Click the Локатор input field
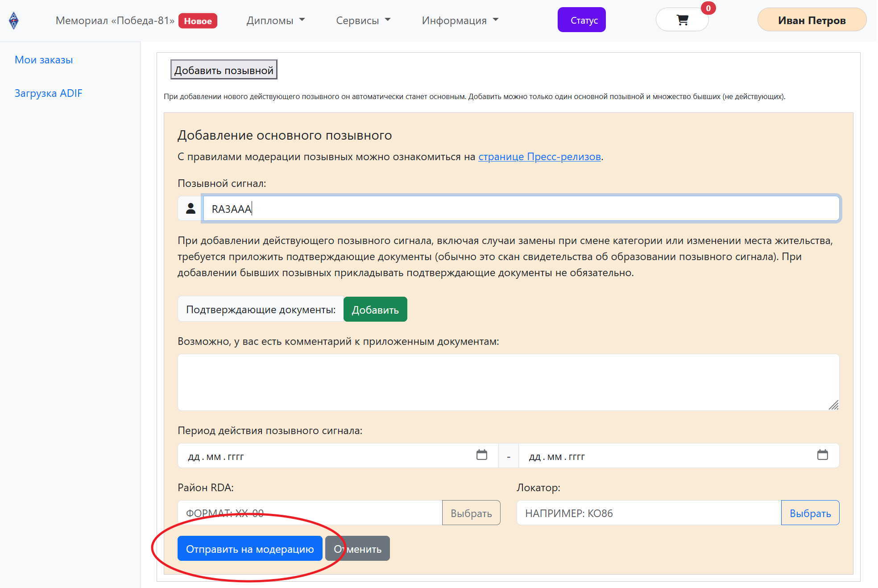Image resolution: width=878 pixels, height=588 pixels. (x=648, y=513)
